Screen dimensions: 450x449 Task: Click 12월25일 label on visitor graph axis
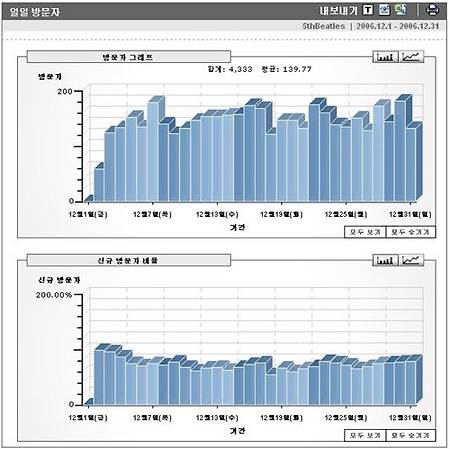pyautogui.click(x=346, y=214)
